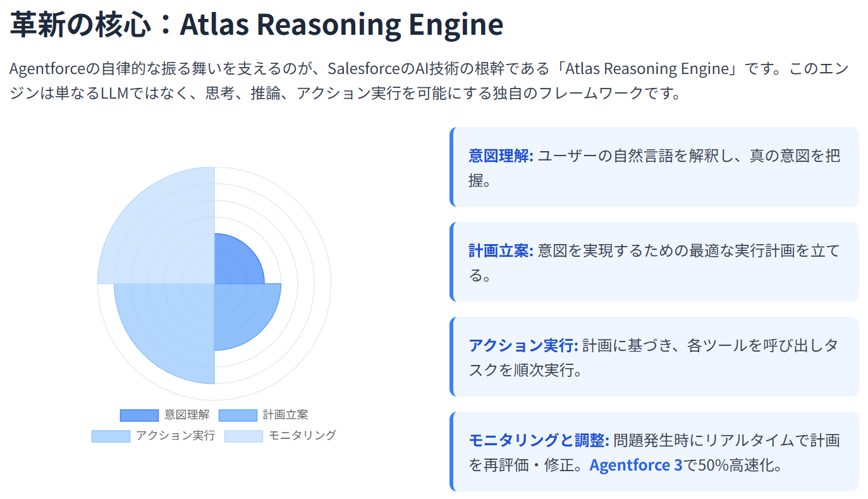This screenshot has width=868, height=499.
Task: Click the モニタリング legend label
Action: (x=302, y=436)
